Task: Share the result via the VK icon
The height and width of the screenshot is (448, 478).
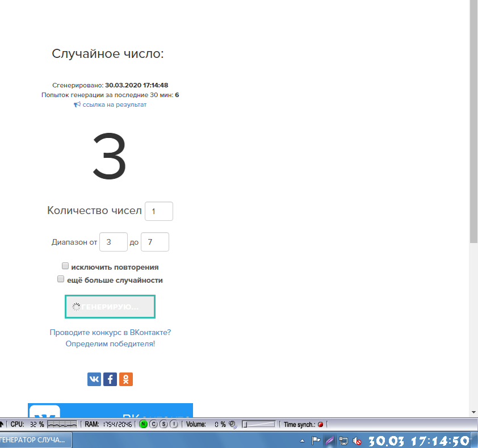Action: [x=94, y=379]
